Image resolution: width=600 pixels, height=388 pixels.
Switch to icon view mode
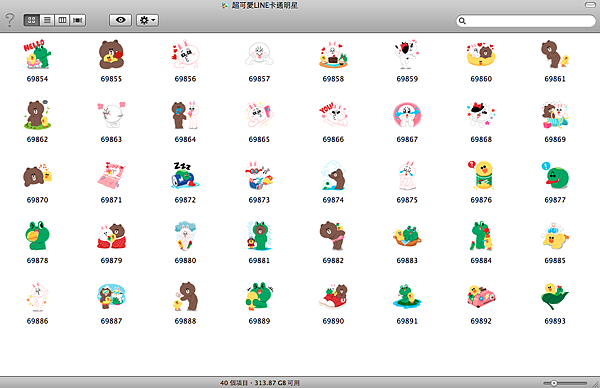pyautogui.click(x=31, y=20)
